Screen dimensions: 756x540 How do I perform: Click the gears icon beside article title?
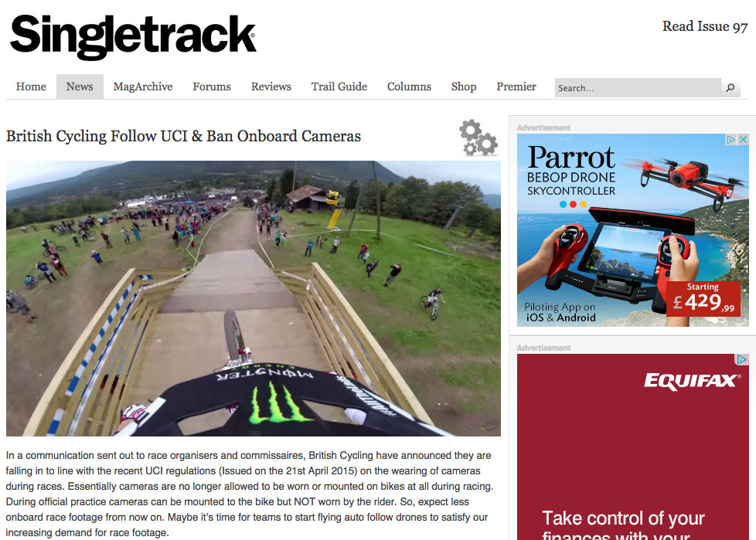point(478,138)
